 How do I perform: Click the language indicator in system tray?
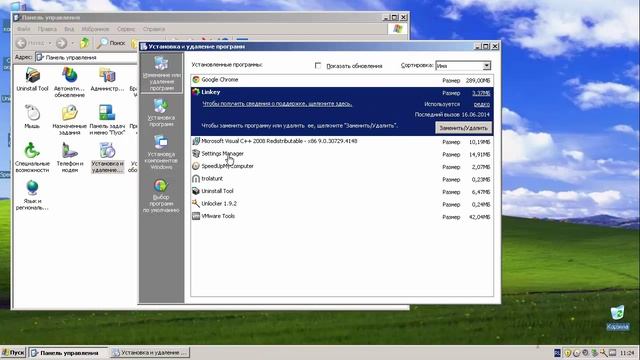point(558,353)
